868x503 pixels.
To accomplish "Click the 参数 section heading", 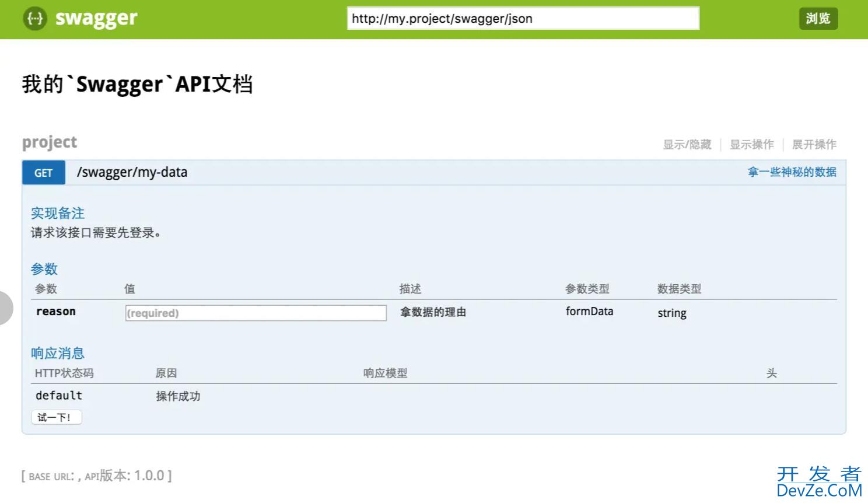I will click(44, 269).
